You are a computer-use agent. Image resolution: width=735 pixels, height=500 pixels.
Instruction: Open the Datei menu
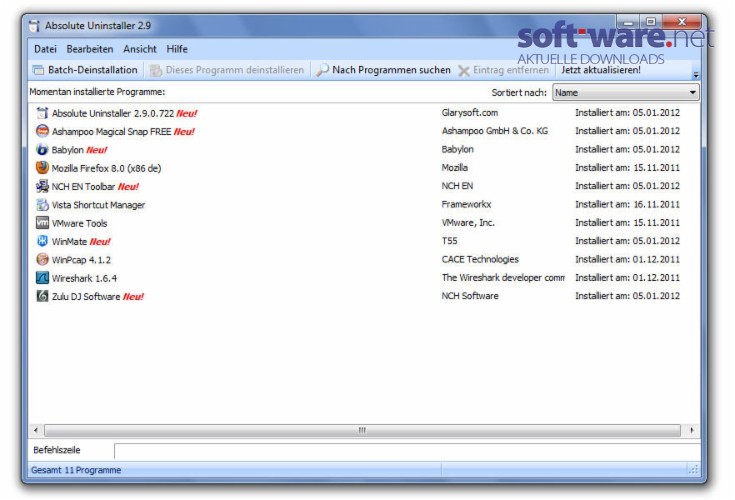pos(45,49)
